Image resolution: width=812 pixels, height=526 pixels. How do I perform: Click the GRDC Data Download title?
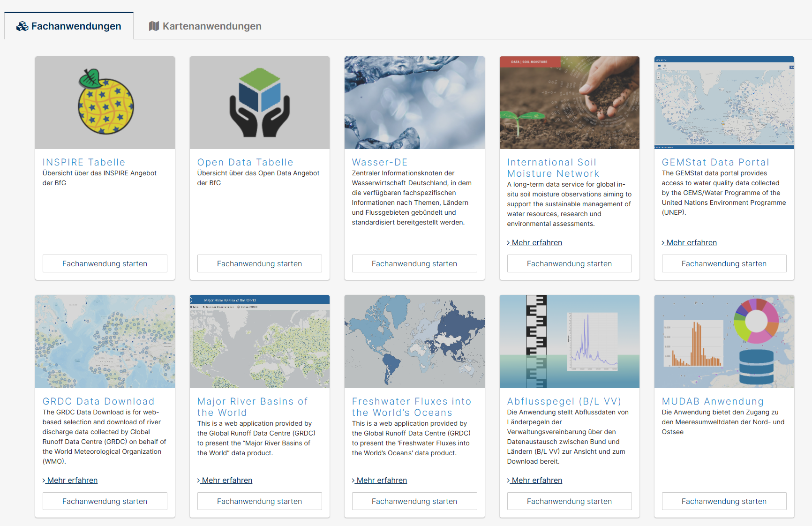pos(98,401)
